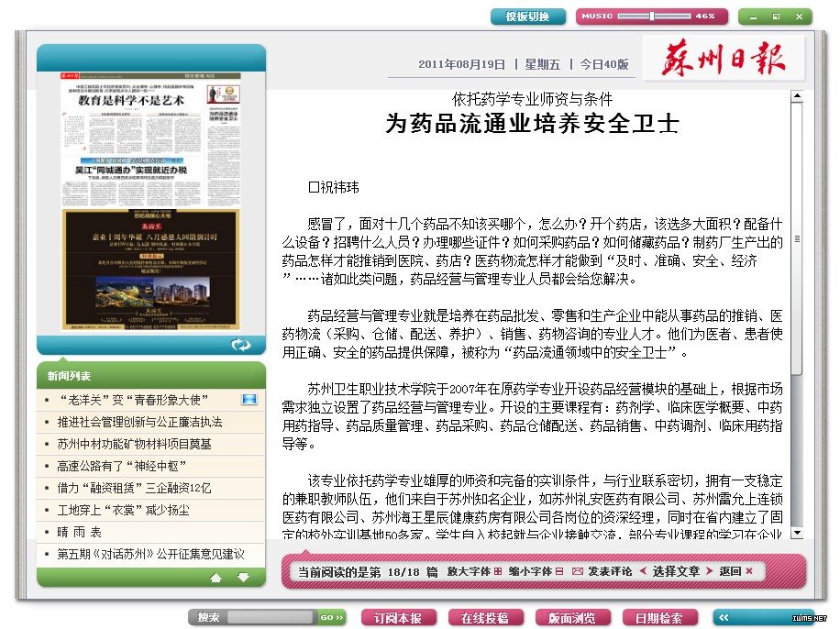Click the article title 为药品流通业培养安全卫士
The width and height of the screenshot is (840, 629).
pos(532,123)
